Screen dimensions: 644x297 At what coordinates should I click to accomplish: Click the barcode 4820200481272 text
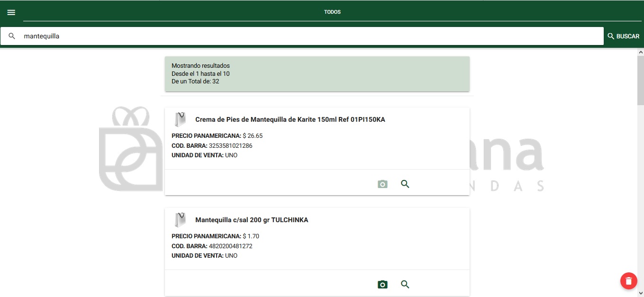230,246
